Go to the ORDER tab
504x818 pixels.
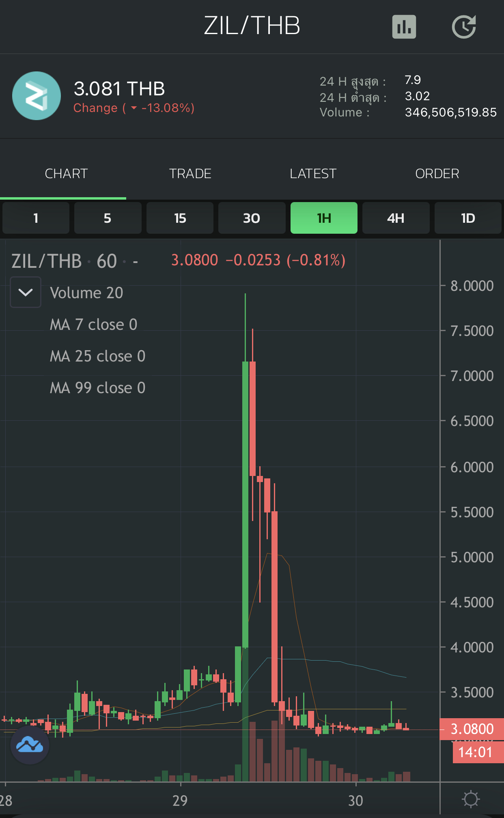[x=437, y=174]
